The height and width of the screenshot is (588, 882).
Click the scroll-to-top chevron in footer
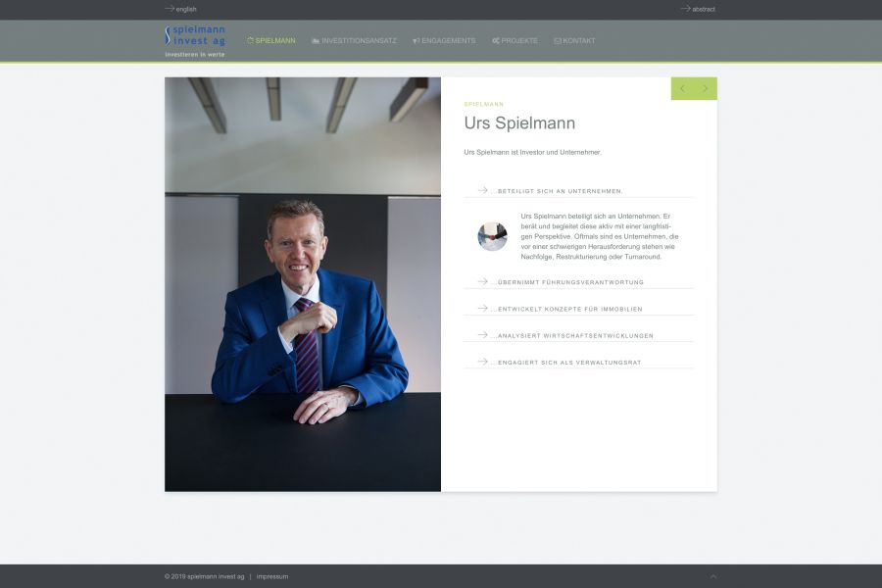[712, 576]
